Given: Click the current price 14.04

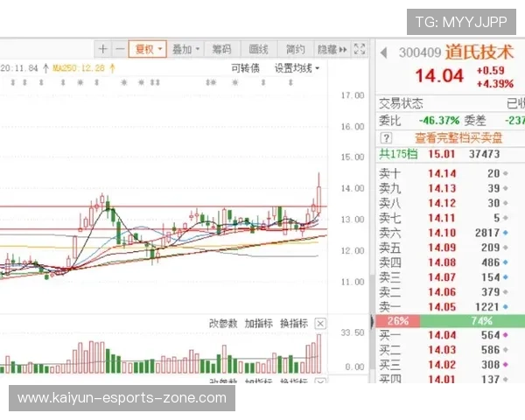Looking at the screenshot, I should click(x=439, y=76).
